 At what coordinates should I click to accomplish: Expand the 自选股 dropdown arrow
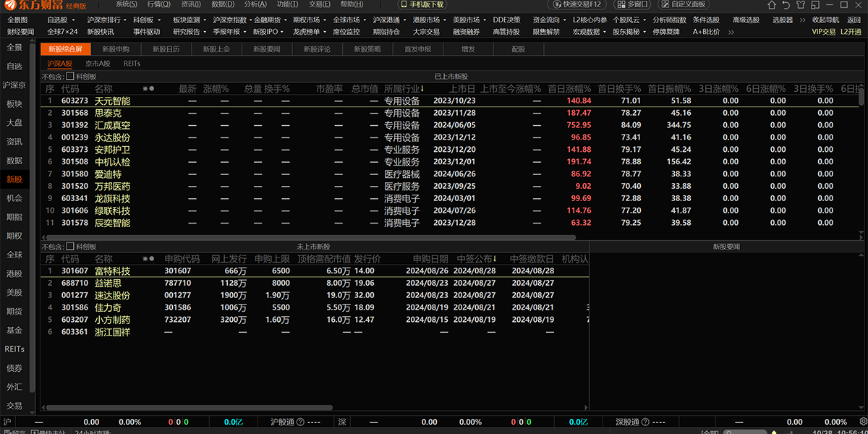[x=74, y=20]
